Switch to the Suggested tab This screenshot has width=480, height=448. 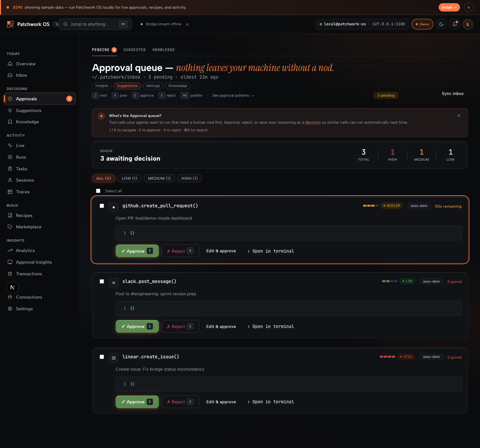pos(135,50)
